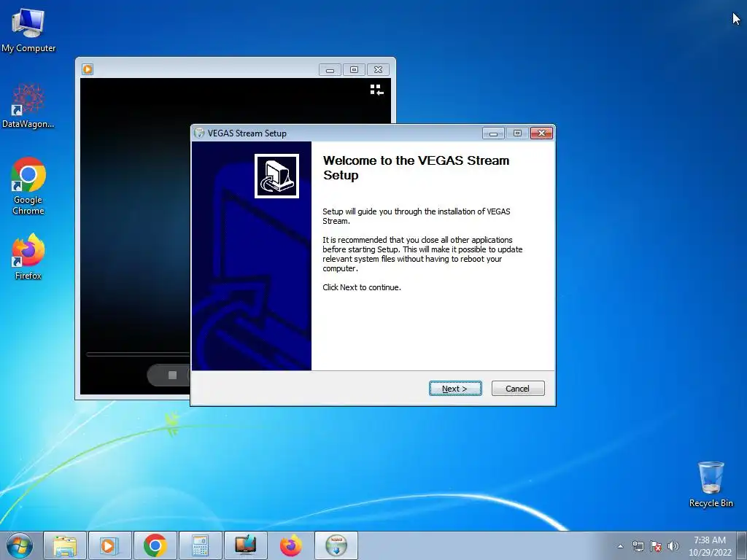Select the My Computer desktop icon

pyautogui.click(x=28, y=31)
